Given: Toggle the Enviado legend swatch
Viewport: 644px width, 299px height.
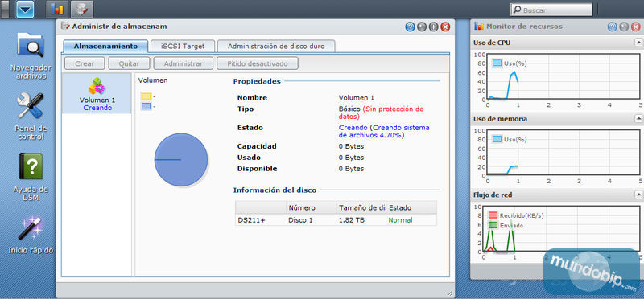Looking at the screenshot, I should tap(493, 225).
